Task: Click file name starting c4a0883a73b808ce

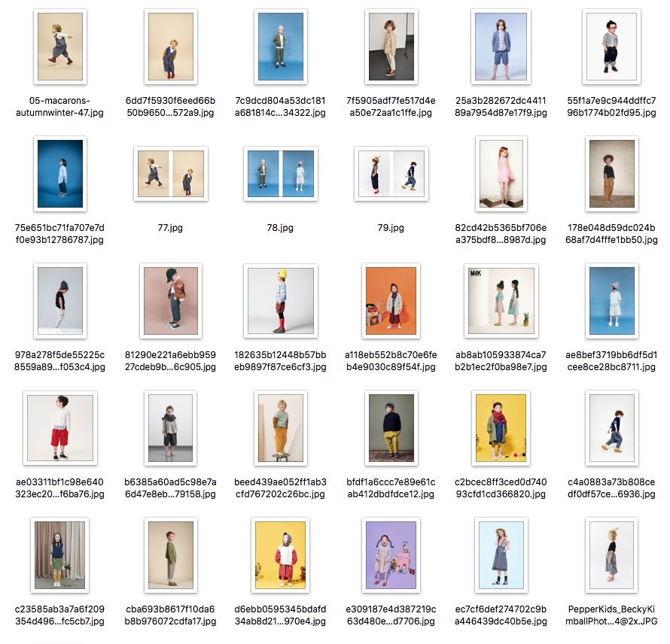Action: point(611,488)
